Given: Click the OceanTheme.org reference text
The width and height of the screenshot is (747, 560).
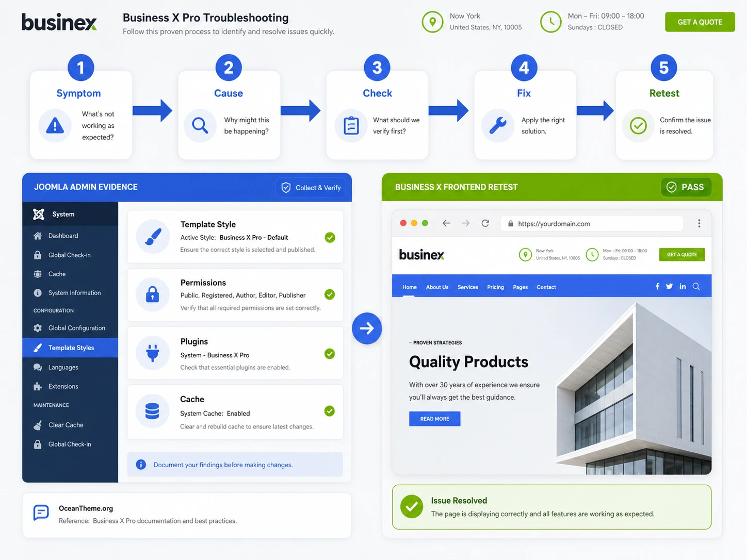Looking at the screenshot, I should (86, 508).
